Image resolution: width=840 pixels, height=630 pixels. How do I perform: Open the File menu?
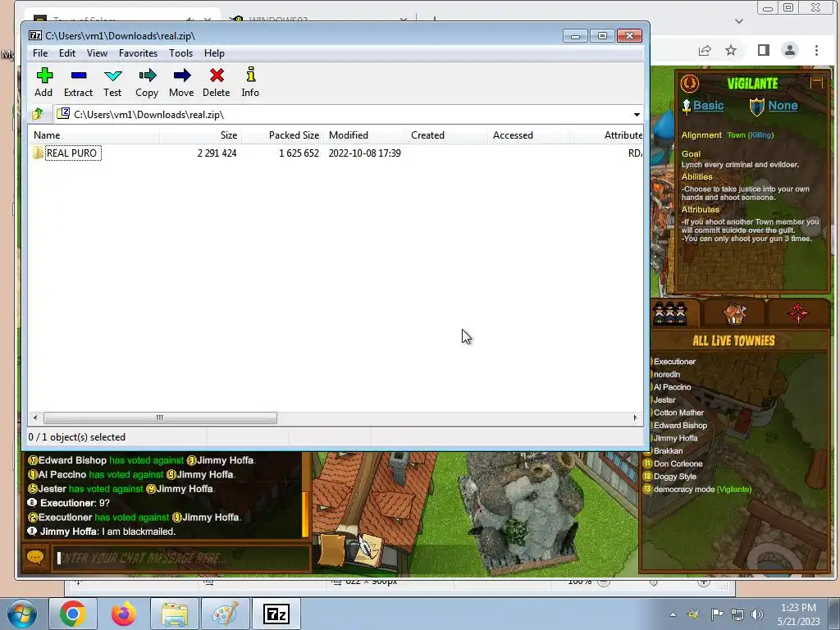(40, 53)
